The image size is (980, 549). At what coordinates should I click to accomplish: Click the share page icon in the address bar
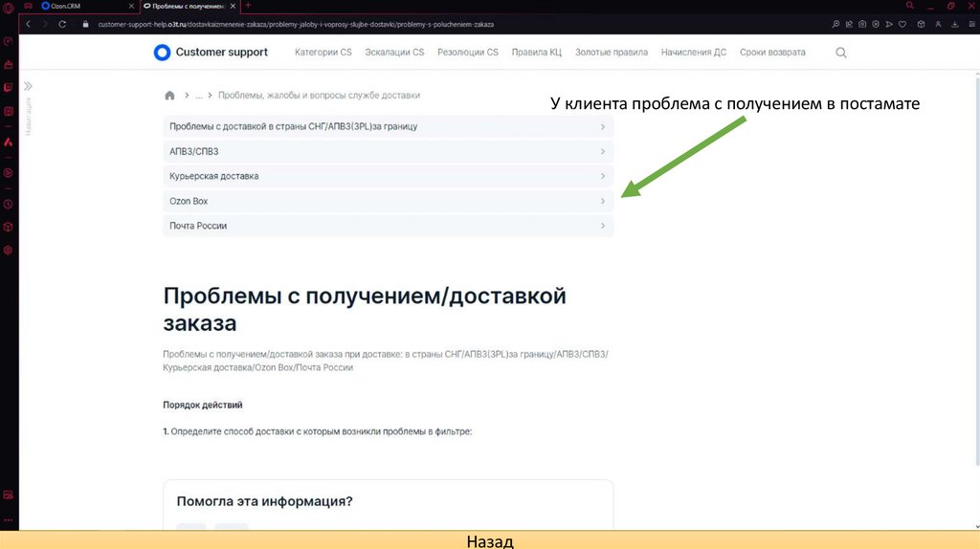coord(849,24)
